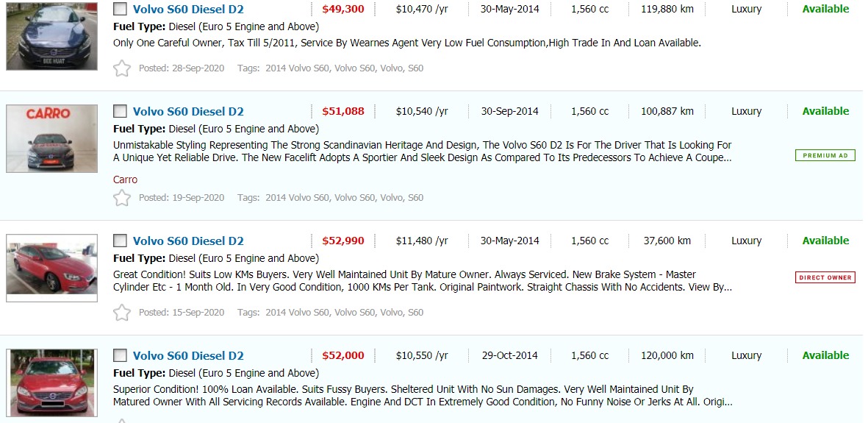Star the listing posted 19-Sep-2020
This screenshot has height=423, width=868.
click(121, 198)
